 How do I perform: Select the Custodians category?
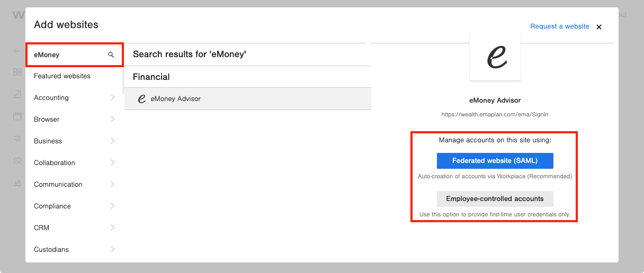click(x=51, y=250)
